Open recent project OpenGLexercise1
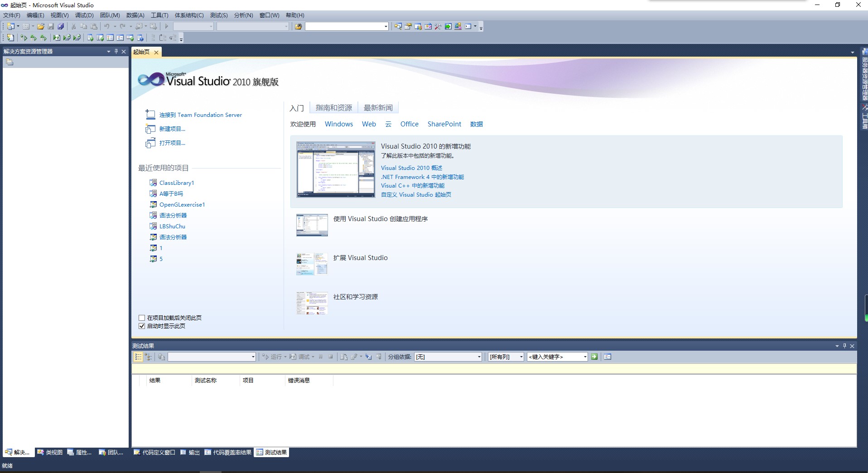Screen dimensions: 868x473 (x=182, y=205)
